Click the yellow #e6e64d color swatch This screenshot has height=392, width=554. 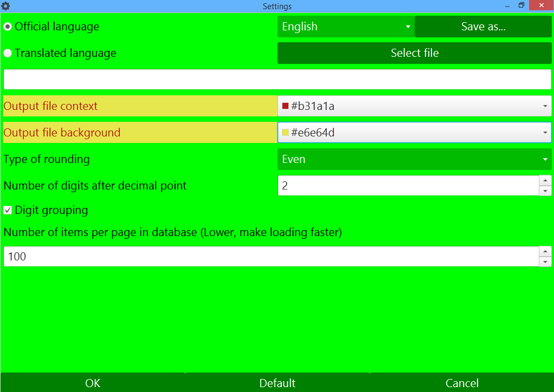[286, 133]
